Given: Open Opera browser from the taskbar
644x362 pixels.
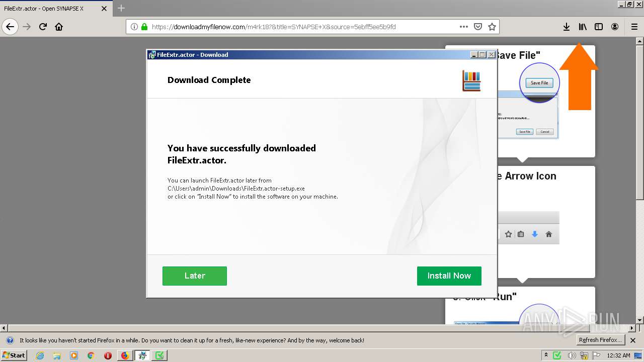Looking at the screenshot, I should (x=108, y=355).
